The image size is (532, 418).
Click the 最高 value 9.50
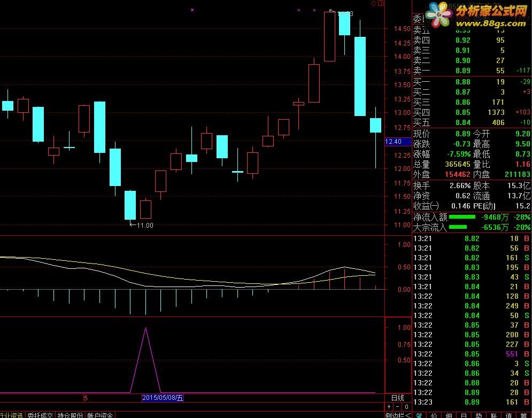[523, 144]
